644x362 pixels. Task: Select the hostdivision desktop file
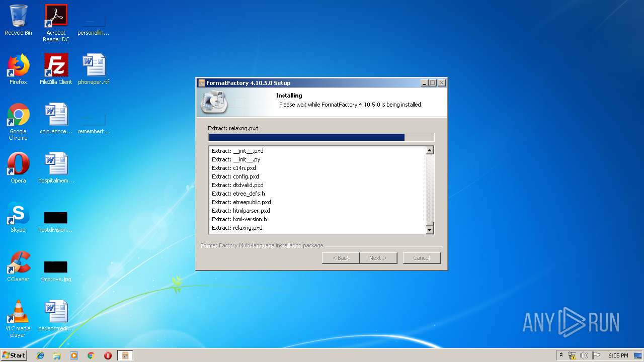click(56, 221)
